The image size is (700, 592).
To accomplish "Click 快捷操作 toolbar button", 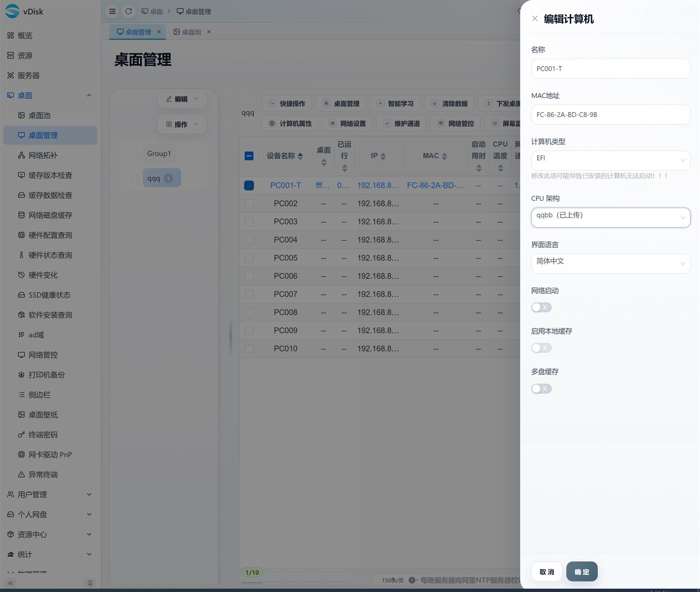I will [x=287, y=103].
